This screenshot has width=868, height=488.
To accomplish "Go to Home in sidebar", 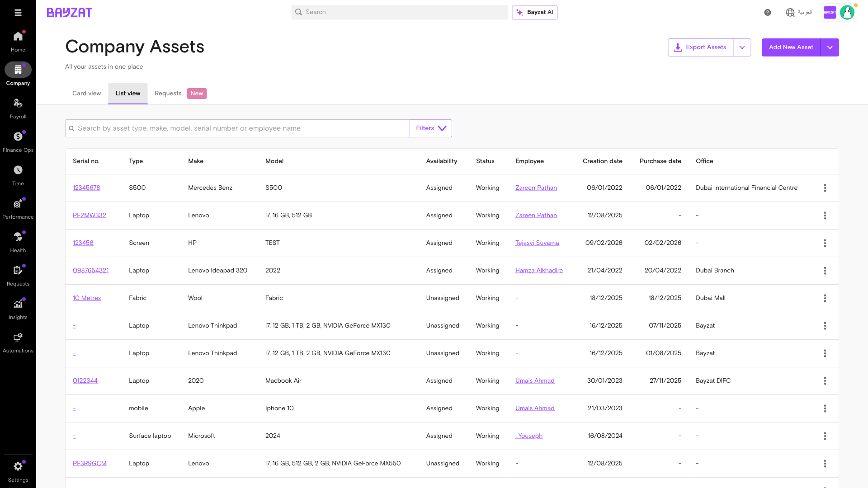I will [x=18, y=42].
